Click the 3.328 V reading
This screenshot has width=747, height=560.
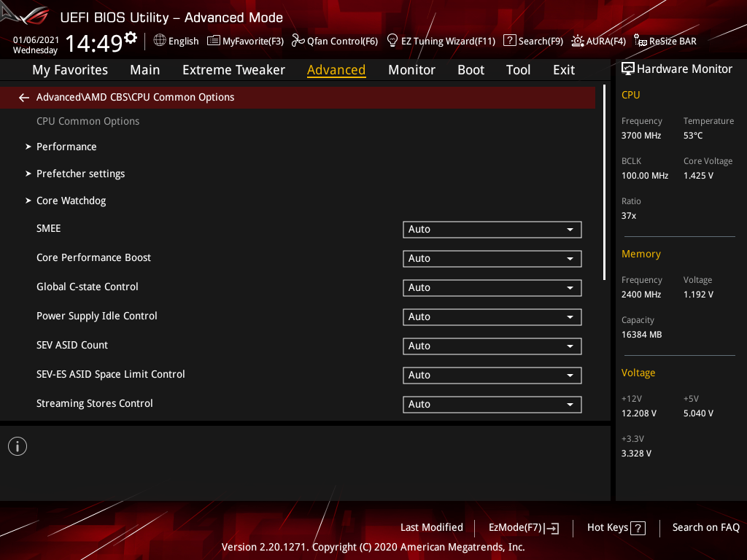tap(636, 454)
